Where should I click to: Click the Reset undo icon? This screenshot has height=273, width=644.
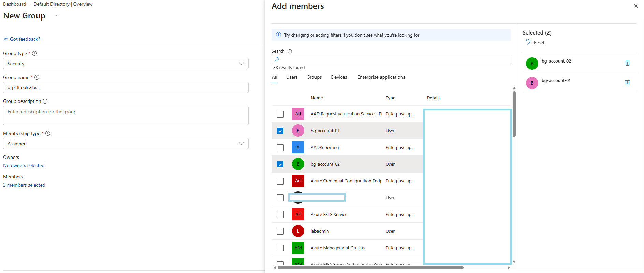(528, 42)
